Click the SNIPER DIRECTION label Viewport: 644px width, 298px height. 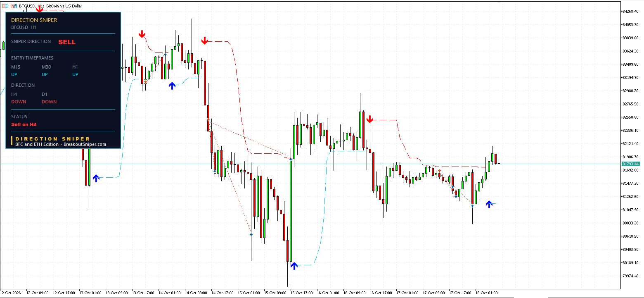(31, 41)
